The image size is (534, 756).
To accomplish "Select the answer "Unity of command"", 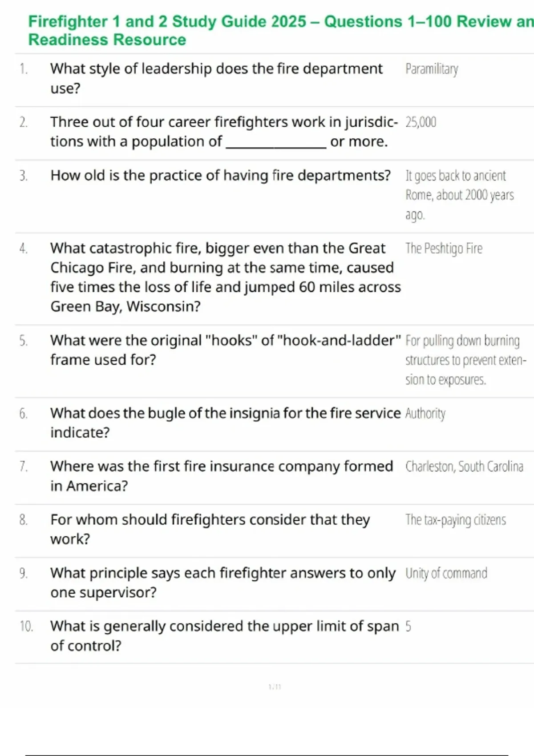I will pos(446,573).
